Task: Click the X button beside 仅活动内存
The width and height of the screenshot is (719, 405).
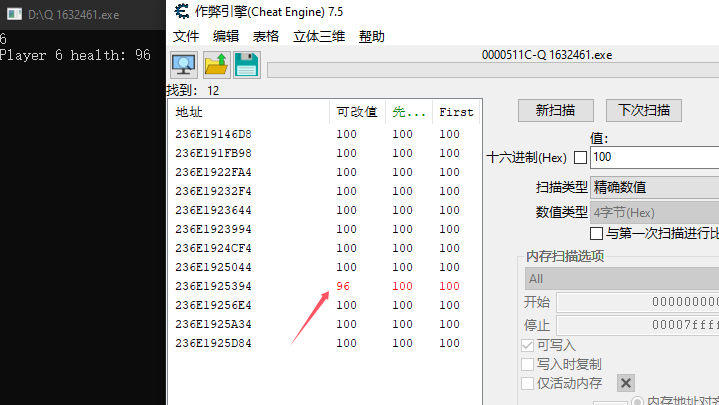Action: (626, 383)
